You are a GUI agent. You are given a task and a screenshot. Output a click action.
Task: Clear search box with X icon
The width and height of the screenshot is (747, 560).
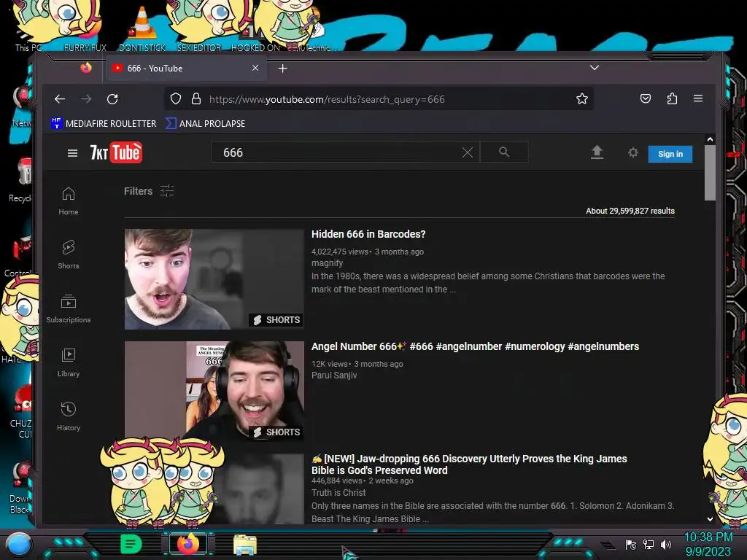[468, 152]
